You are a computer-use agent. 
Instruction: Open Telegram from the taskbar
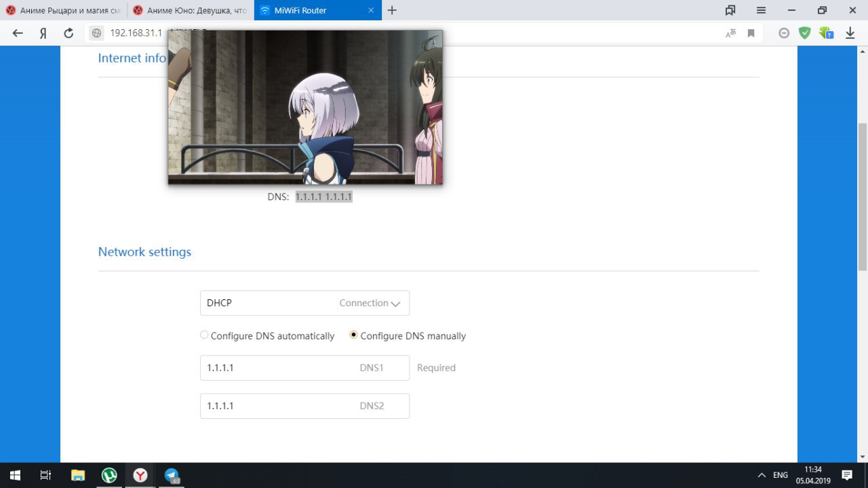(x=172, y=475)
